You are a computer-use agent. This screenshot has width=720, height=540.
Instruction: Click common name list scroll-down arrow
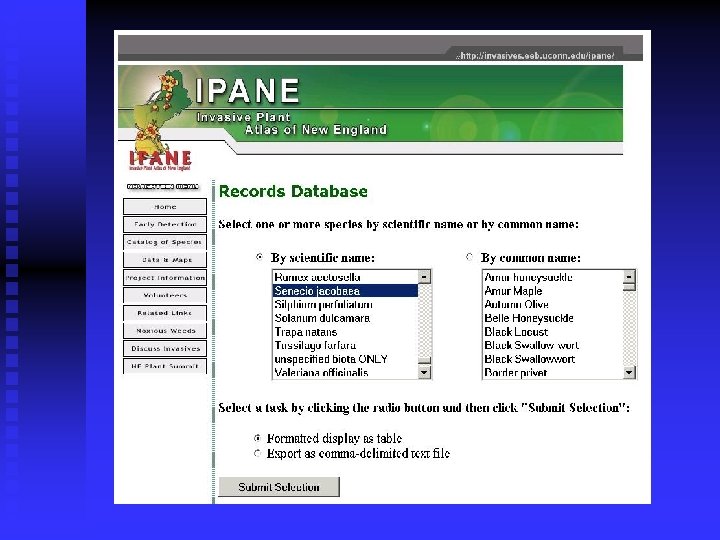[630, 372]
